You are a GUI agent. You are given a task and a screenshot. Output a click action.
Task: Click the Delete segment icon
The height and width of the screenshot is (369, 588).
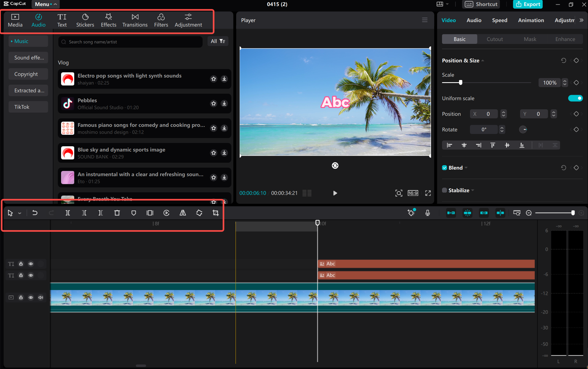coord(116,213)
